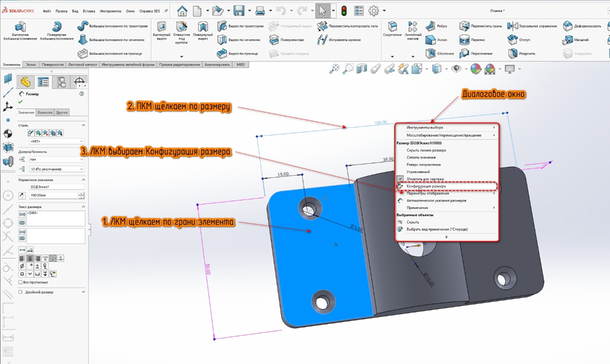Image resolution: width=610 pixels, height=364 pixels.
Task: Select Вырез по траектории tool
Action: click(x=240, y=26)
